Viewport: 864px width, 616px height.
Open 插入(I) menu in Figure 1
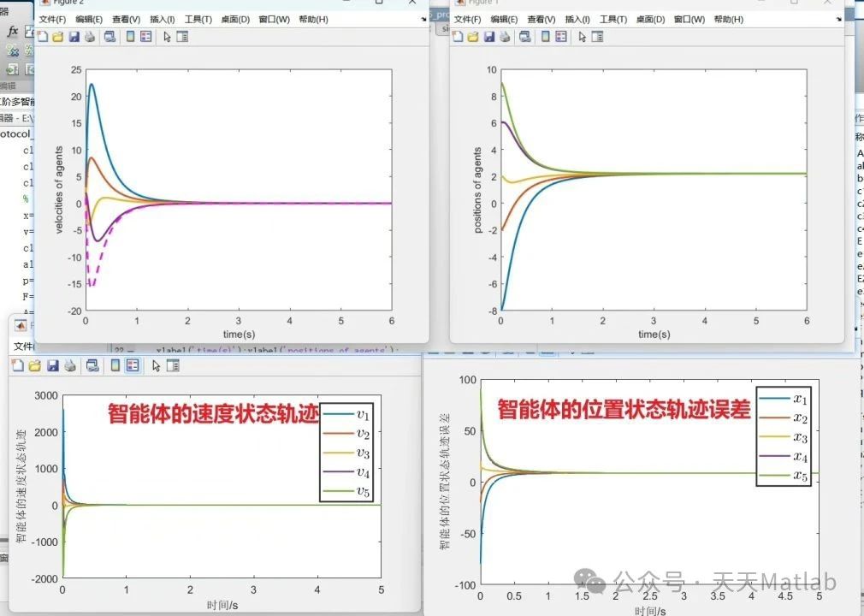pos(577,20)
